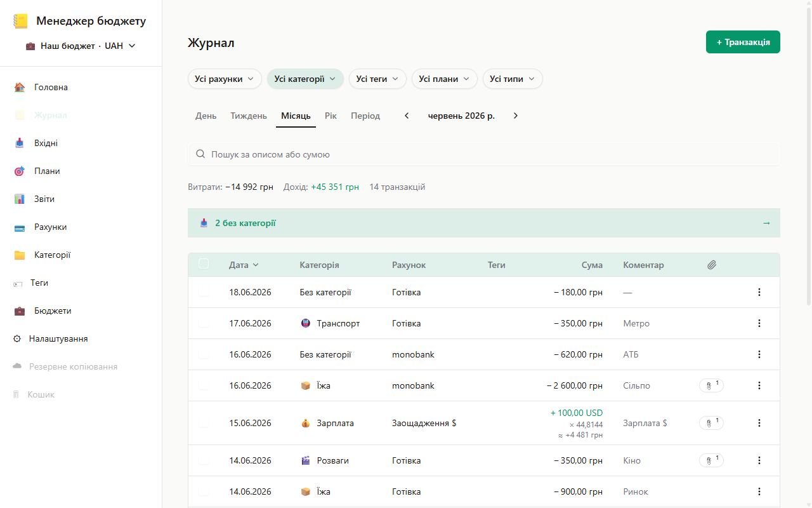Open Звіти chart icon in sidebar

click(20, 199)
